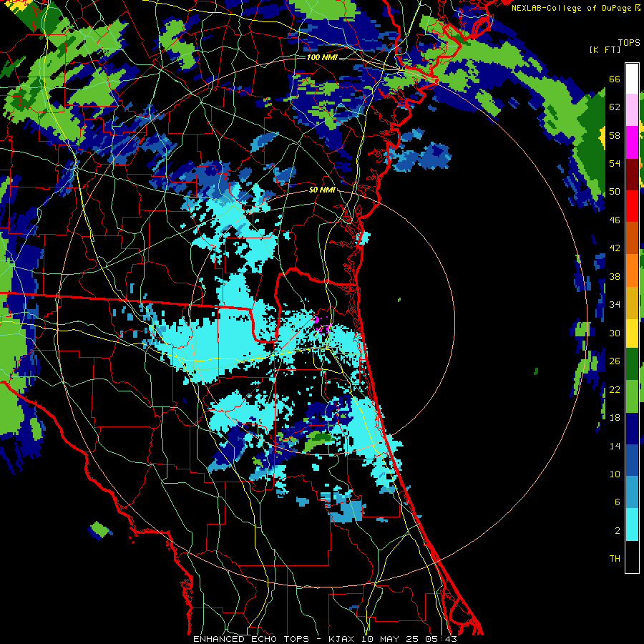Click the legend value "42"
The height and width of the screenshot is (644, 644).
(615, 248)
